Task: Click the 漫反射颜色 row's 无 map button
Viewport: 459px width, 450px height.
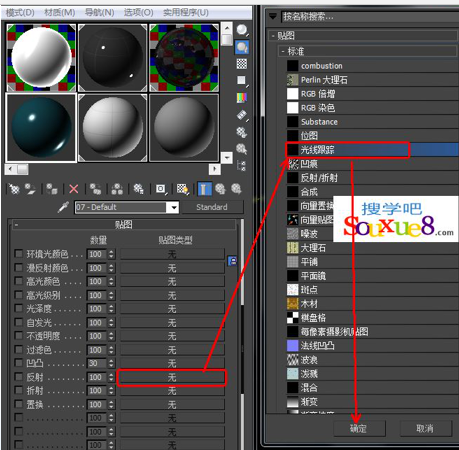Action: 172,268
